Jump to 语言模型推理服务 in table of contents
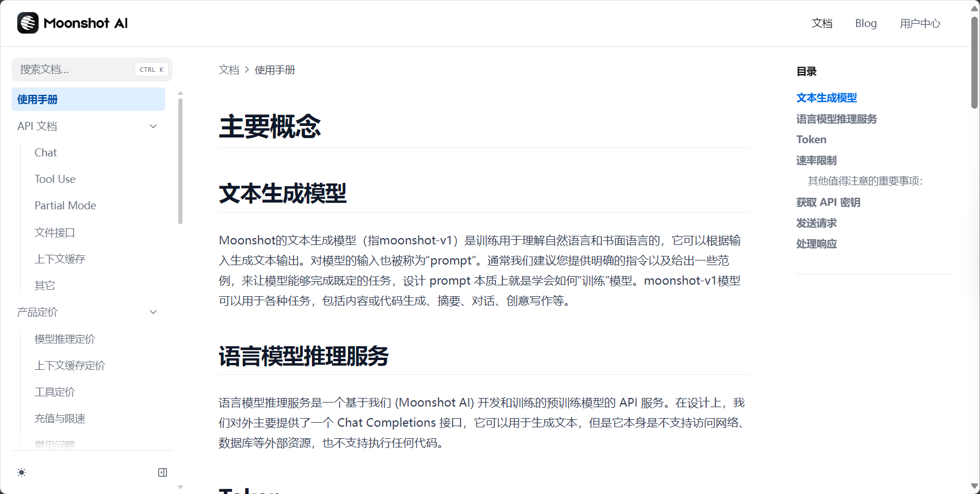The height and width of the screenshot is (494, 980). [837, 119]
